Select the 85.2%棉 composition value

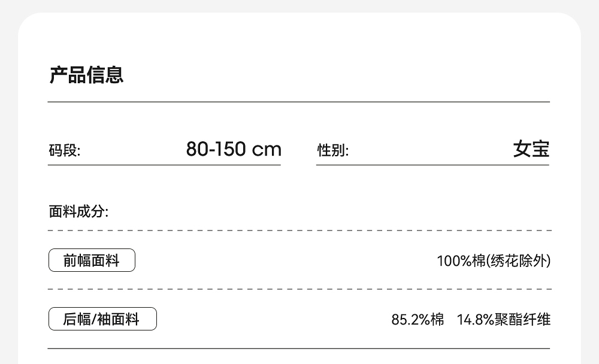pos(418,320)
